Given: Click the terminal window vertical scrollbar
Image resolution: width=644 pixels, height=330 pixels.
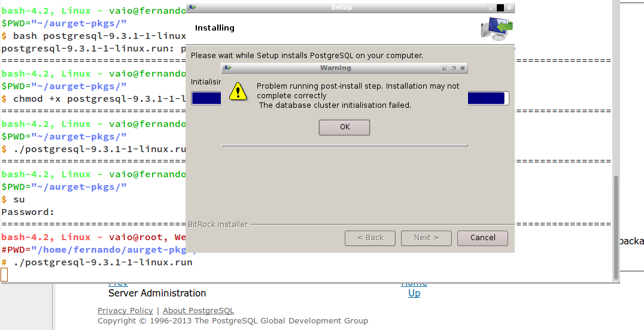Looking at the screenshot, I should click(x=616, y=227).
